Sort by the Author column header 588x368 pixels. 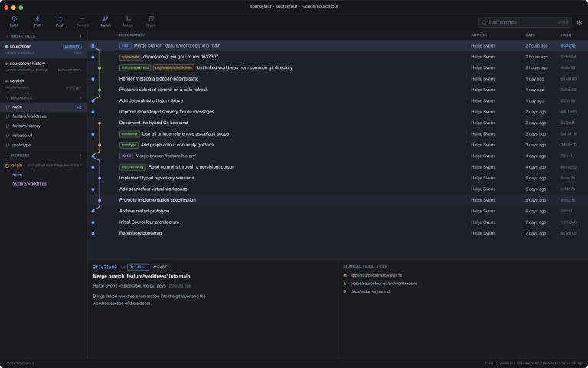click(x=479, y=35)
